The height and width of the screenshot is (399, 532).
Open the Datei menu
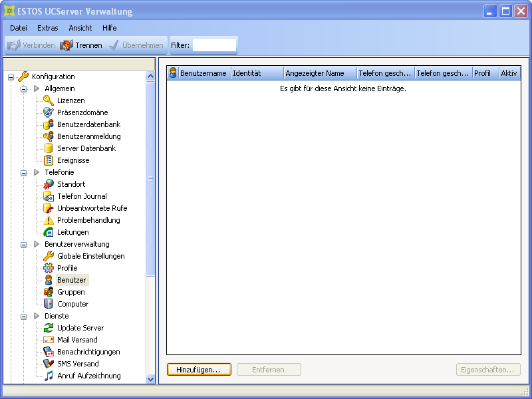pyautogui.click(x=19, y=28)
